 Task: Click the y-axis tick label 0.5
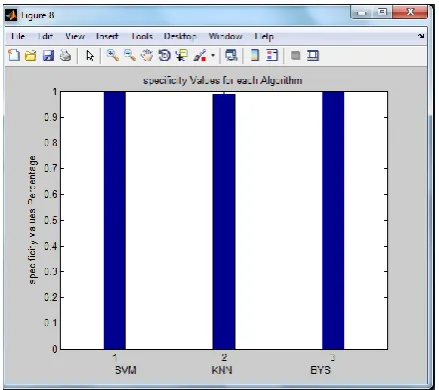pos(51,220)
